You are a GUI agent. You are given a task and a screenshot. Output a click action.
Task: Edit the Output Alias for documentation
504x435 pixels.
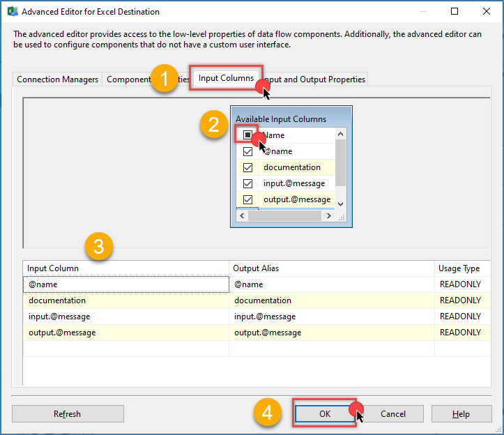tap(332, 300)
